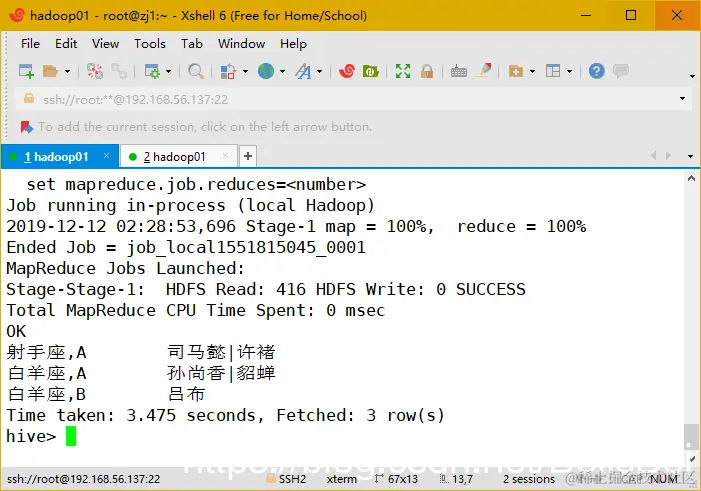Click the color scheme icon
The height and width of the screenshot is (491, 701).
point(228,71)
